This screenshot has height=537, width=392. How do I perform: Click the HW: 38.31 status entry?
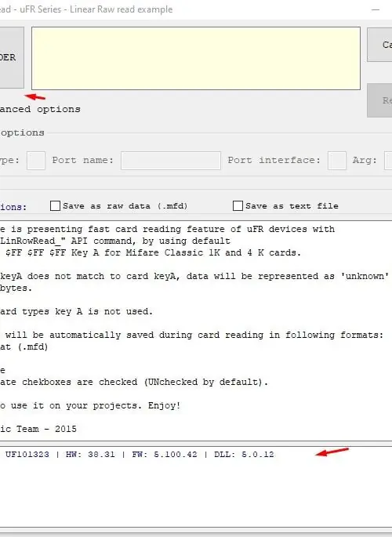[90, 455]
